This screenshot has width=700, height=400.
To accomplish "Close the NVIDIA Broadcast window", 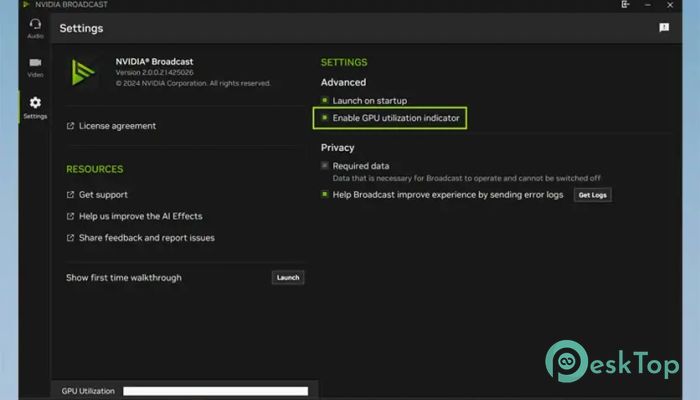I will pyautogui.click(x=670, y=4).
